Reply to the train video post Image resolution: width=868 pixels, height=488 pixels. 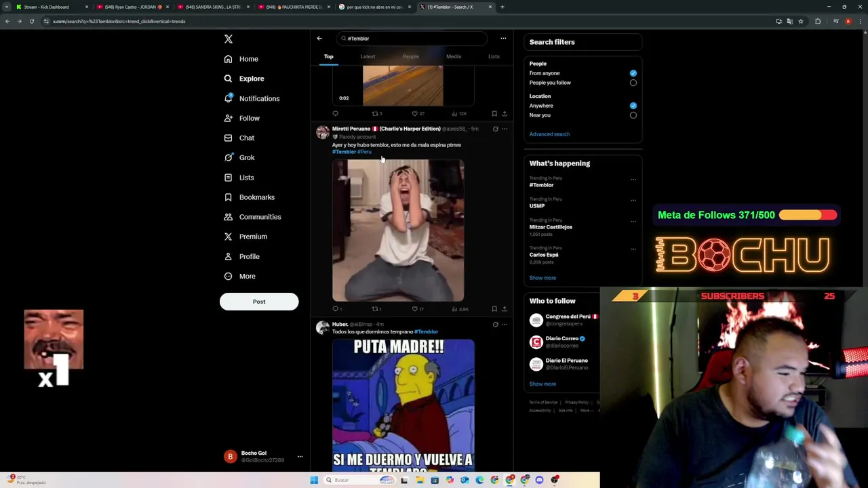[x=335, y=114]
